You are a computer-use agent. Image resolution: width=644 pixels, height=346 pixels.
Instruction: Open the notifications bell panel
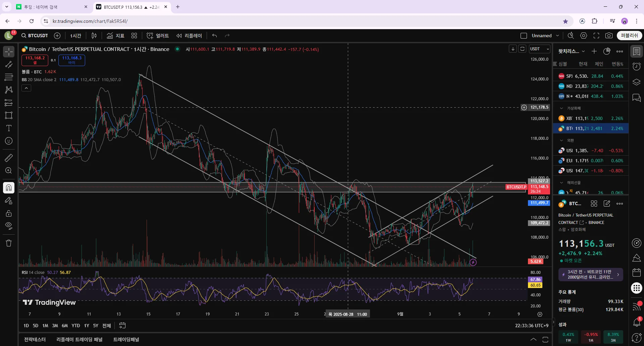(x=636, y=322)
